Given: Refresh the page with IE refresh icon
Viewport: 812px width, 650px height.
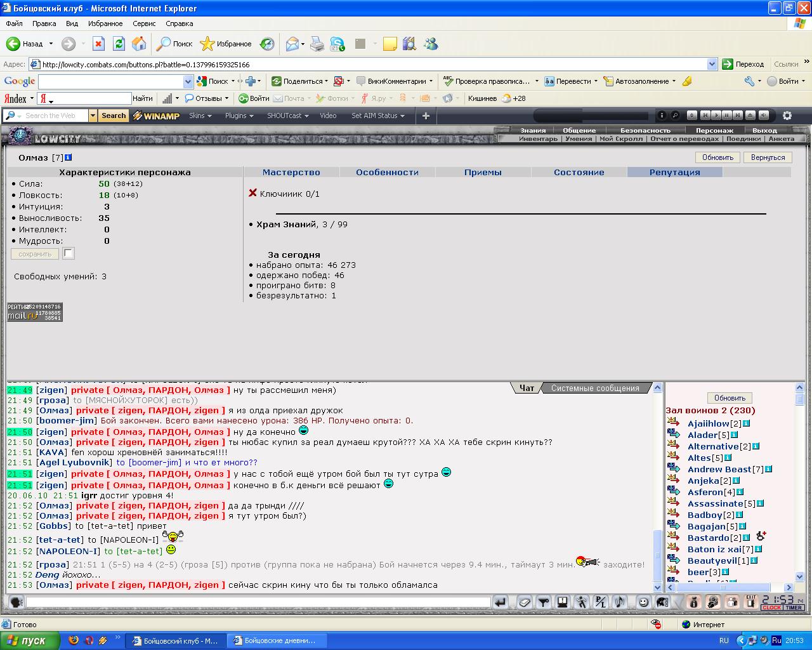Looking at the screenshot, I should (119, 44).
